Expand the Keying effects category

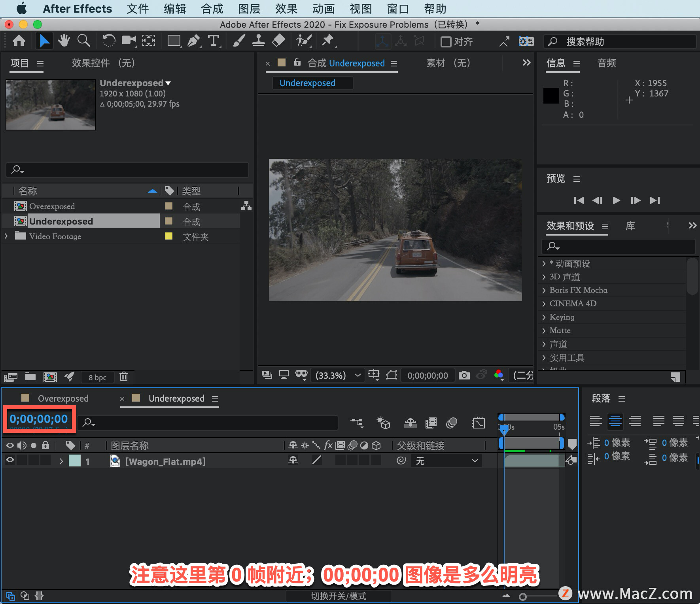tap(544, 317)
